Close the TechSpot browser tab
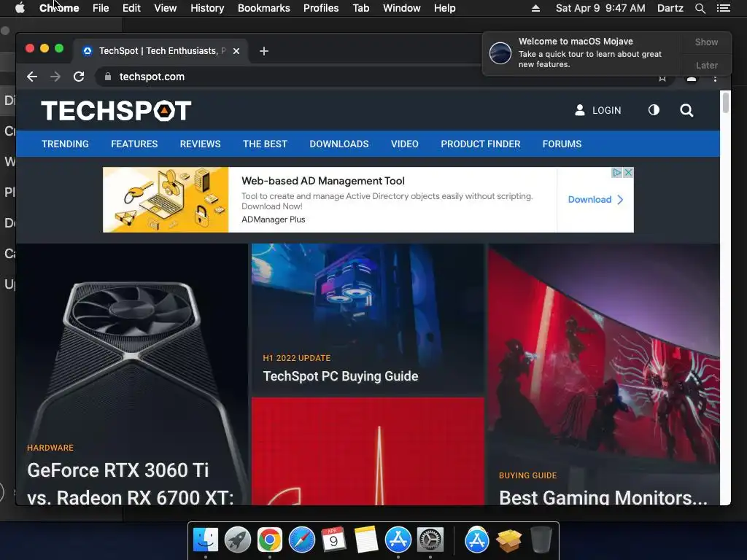747x560 pixels. click(x=236, y=51)
